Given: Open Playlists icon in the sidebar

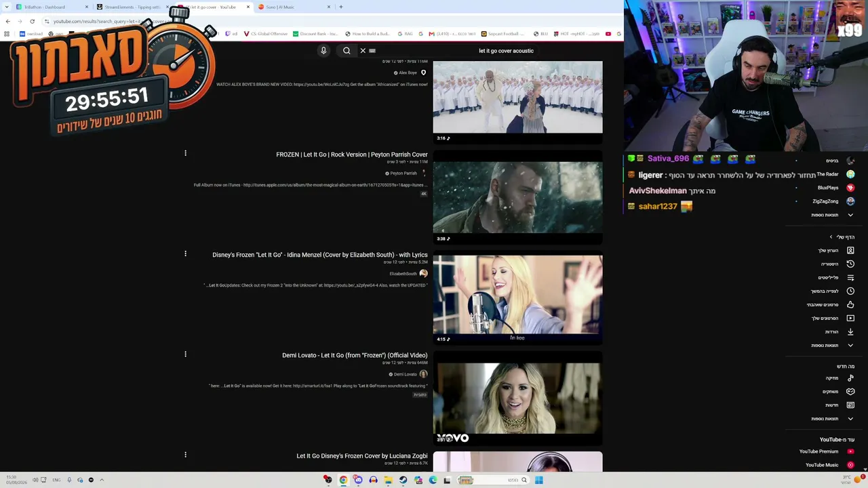Looking at the screenshot, I should [850, 278].
